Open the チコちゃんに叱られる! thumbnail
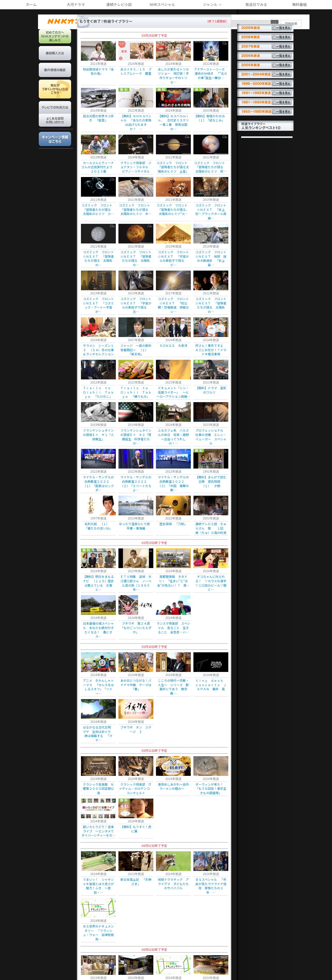This screenshot has height=980, width=332. point(211,558)
